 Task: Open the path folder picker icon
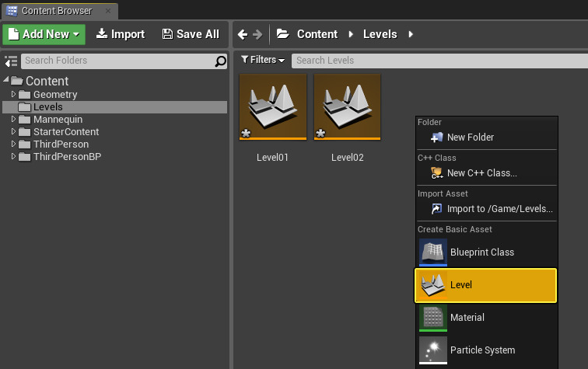(283, 34)
